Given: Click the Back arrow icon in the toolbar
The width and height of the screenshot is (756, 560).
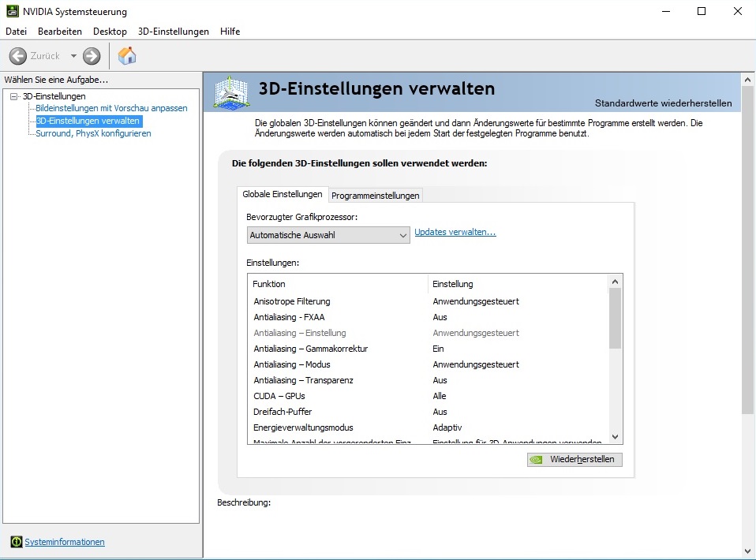Looking at the screenshot, I should coord(18,56).
